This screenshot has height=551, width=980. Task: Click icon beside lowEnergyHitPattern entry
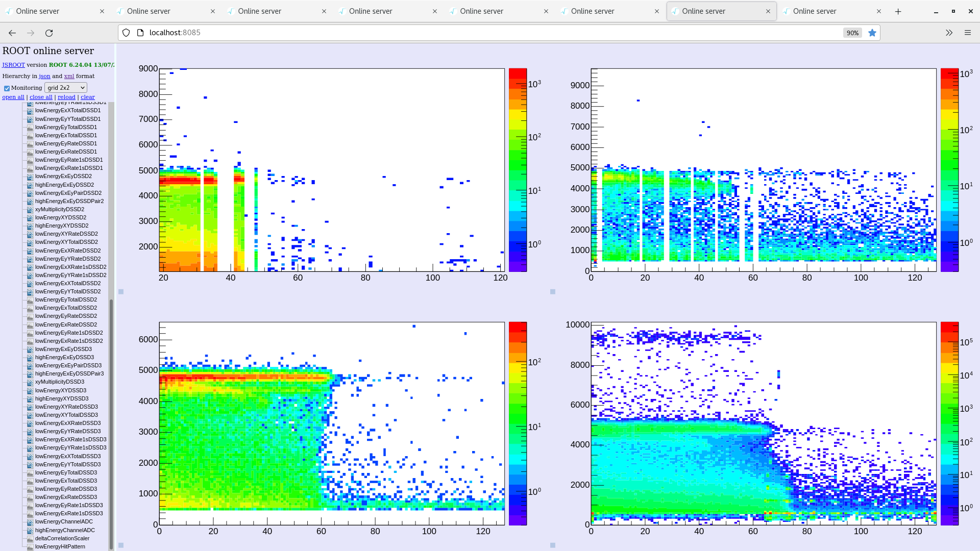point(30,547)
